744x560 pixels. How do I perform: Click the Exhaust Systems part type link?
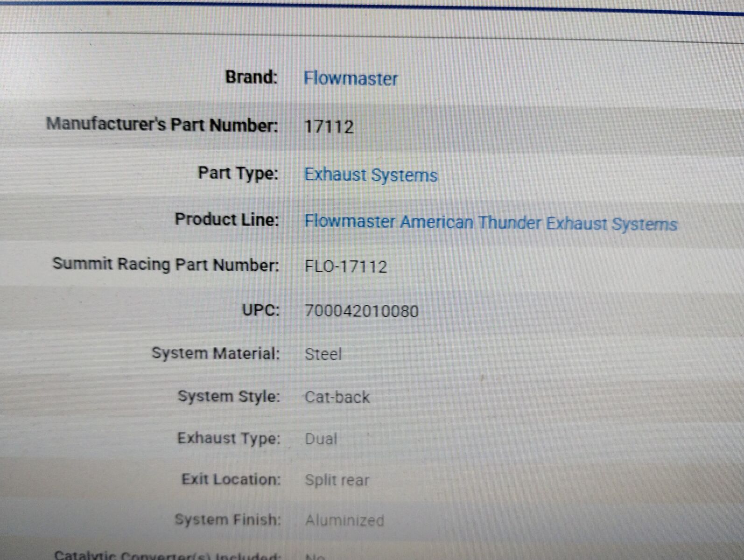(371, 175)
